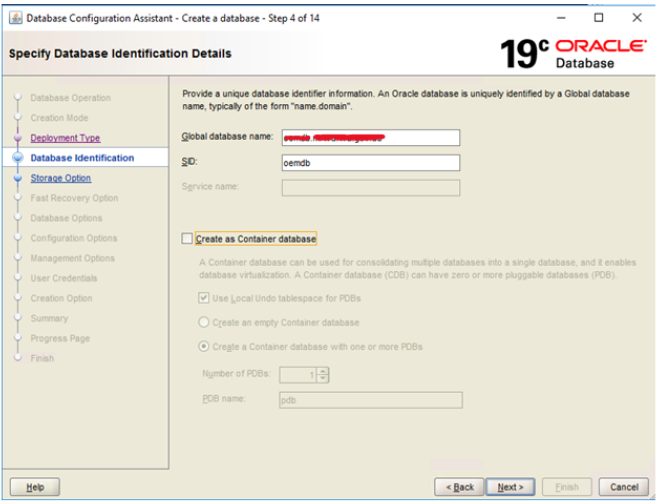Click the Deployment Type step bullet
This screenshot has width=664, height=502.
pyautogui.click(x=17, y=138)
